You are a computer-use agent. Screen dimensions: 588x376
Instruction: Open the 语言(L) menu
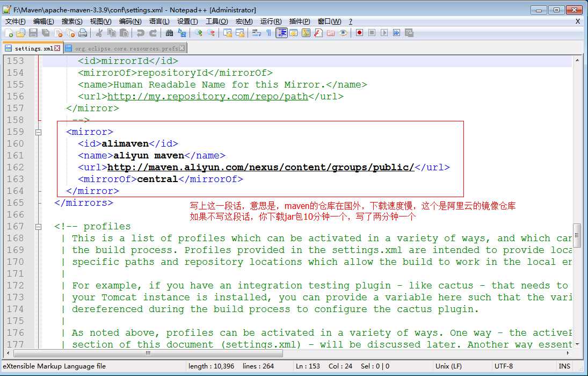[x=159, y=21]
